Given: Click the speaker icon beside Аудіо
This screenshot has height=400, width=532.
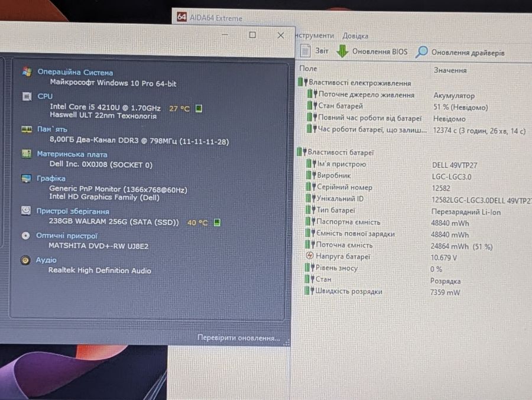Looking at the screenshot, I should coord(25,260).
